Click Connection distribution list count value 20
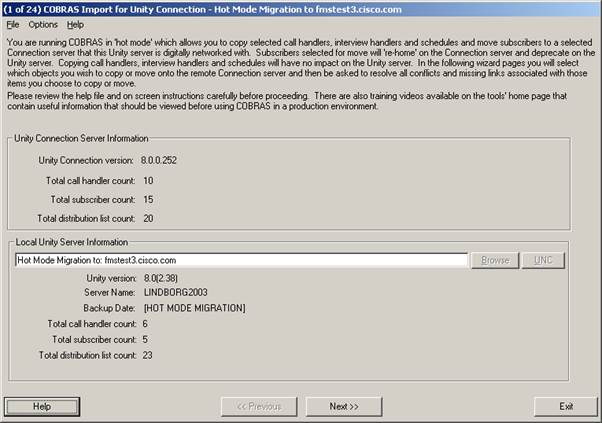 (148, 218)
